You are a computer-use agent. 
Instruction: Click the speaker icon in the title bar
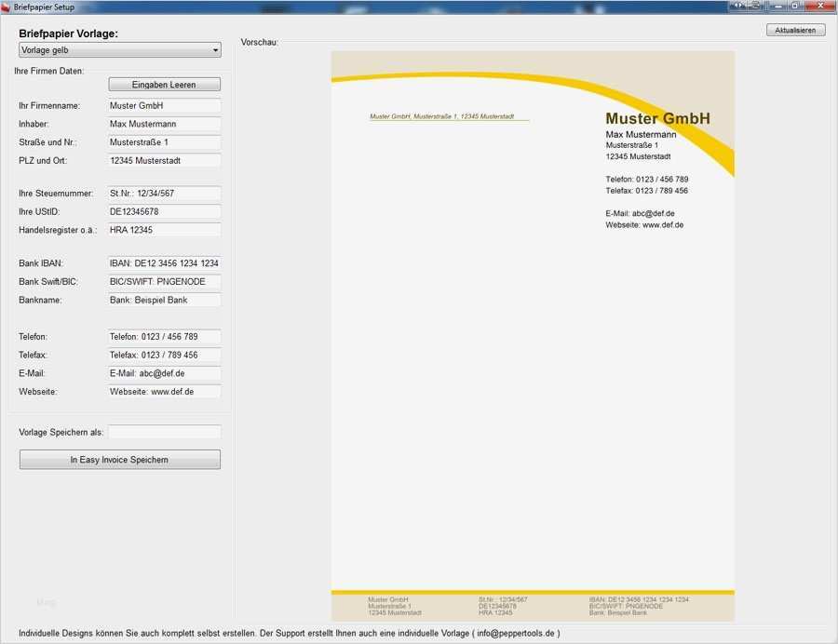(x=737, y=6)
